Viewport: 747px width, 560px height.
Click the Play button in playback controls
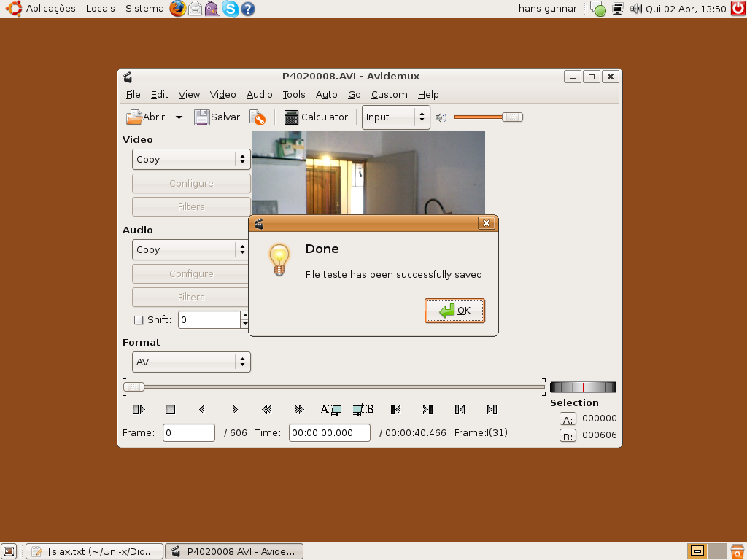click(x=139, y=410)
